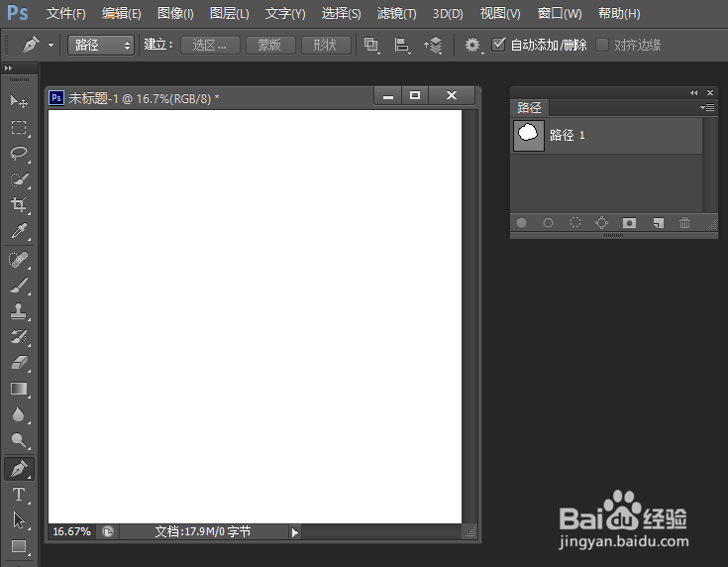This screenshot has height=567, width=728.
Task: Select the Move tool
Action: point(19,101)
